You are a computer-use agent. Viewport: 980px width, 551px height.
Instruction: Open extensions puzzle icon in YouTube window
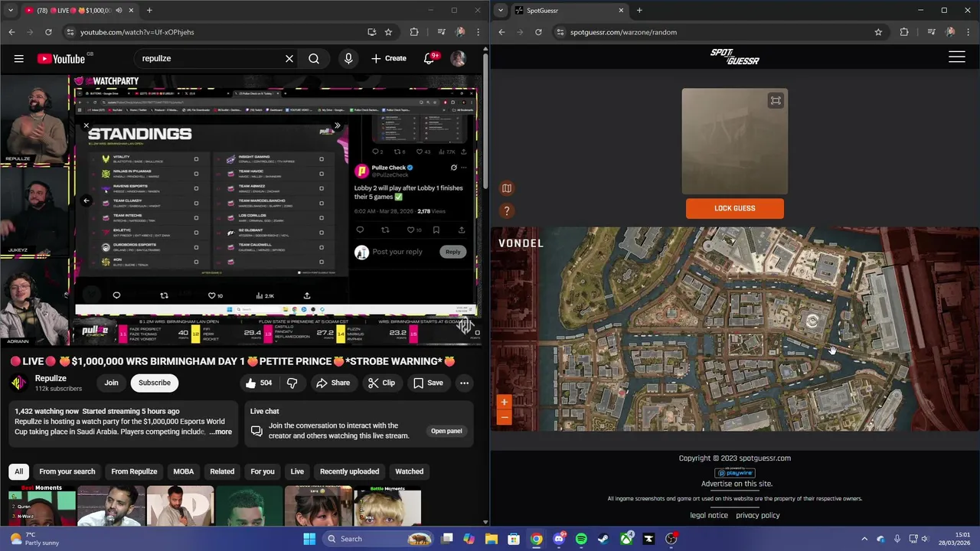(414, 32)
